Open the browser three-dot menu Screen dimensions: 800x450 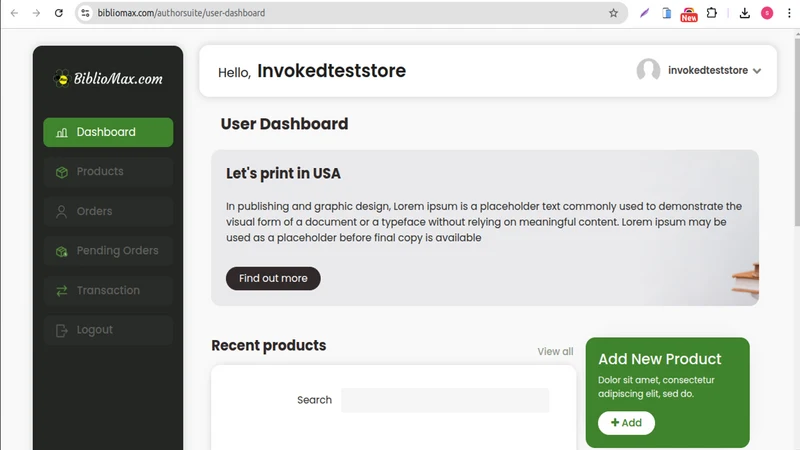(x=789, y=13)
